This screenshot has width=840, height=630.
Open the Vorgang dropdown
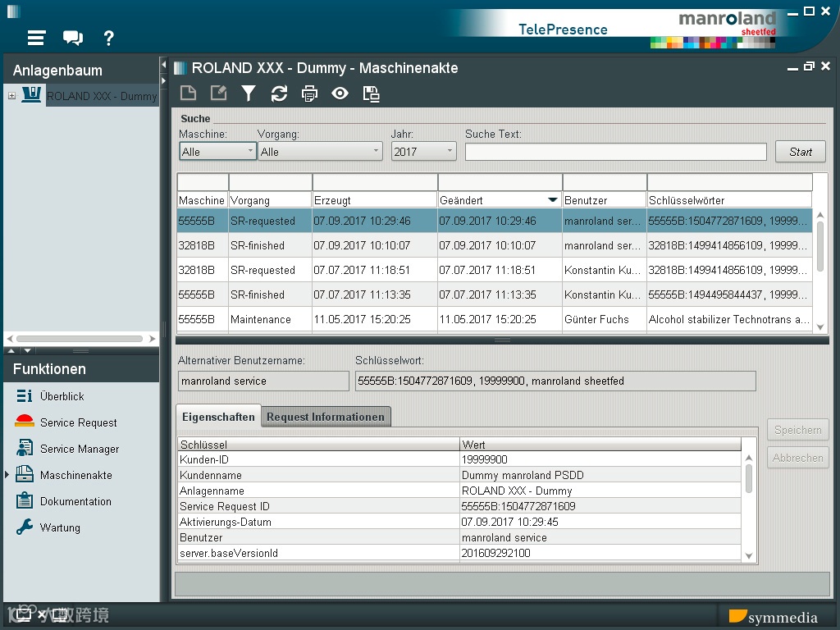[320, 152]
